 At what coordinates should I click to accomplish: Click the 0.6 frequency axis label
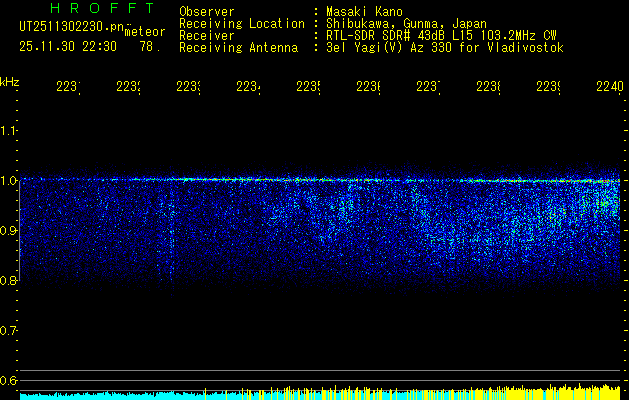(x=8, y=380)
